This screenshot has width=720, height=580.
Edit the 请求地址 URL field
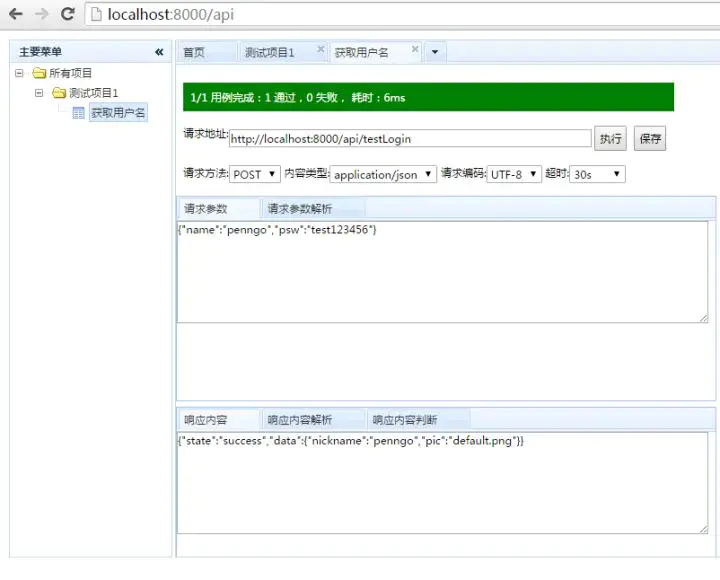point(410,139)
